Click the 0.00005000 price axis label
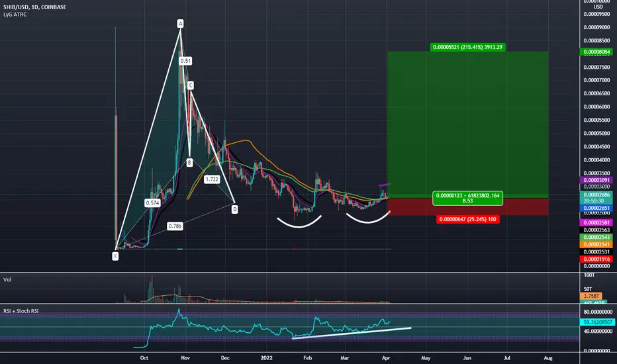 pyautogui.click(x=596, y=134)
